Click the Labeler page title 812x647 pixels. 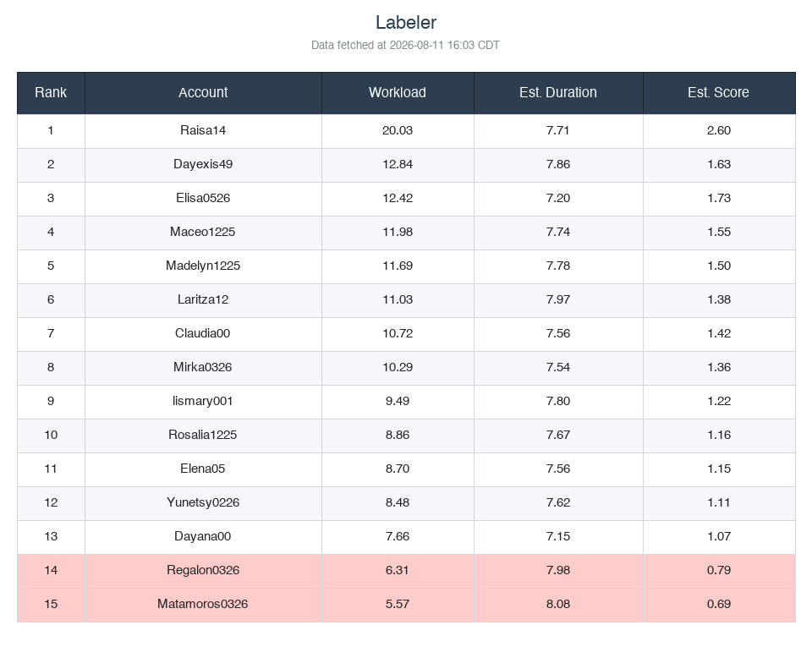click(406, 22)
